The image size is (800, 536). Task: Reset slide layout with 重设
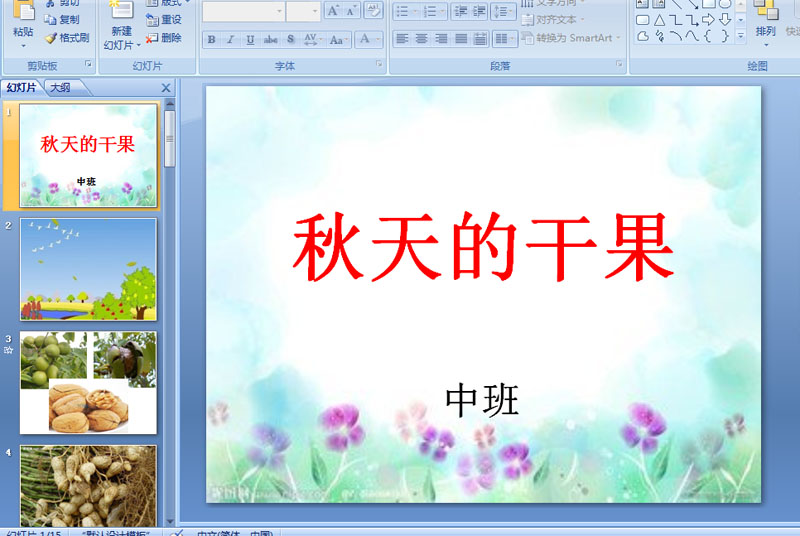click(164, 19)
